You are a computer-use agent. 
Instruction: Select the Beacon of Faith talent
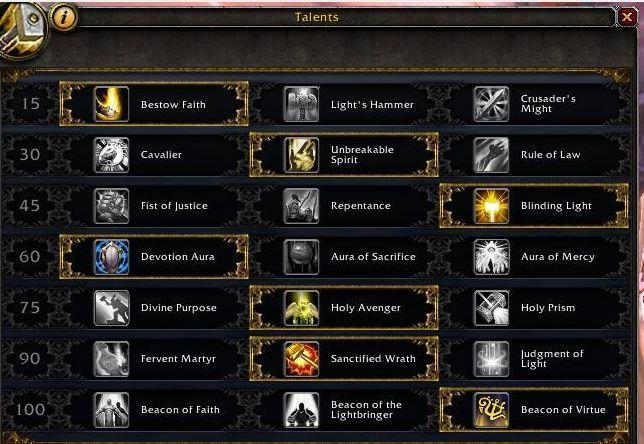click(154, 409)
